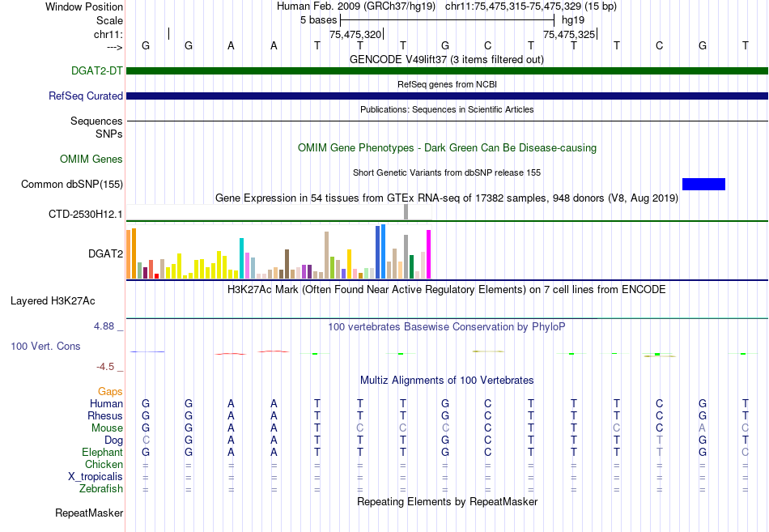Click the DGAT2 GTEx expression bar chart
Viewport: 769px width, 532px height.
[x=278, y=252]
